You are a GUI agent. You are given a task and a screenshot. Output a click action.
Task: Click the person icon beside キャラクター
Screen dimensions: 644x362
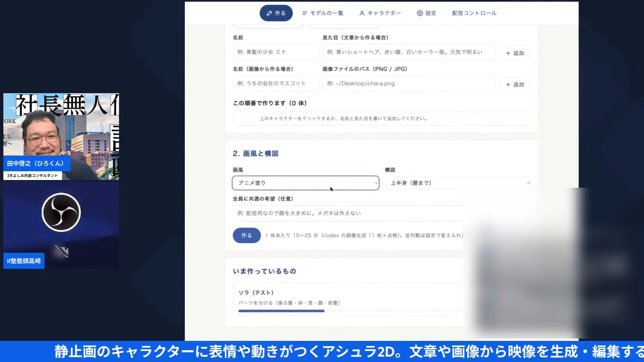[x=362, y=13]
